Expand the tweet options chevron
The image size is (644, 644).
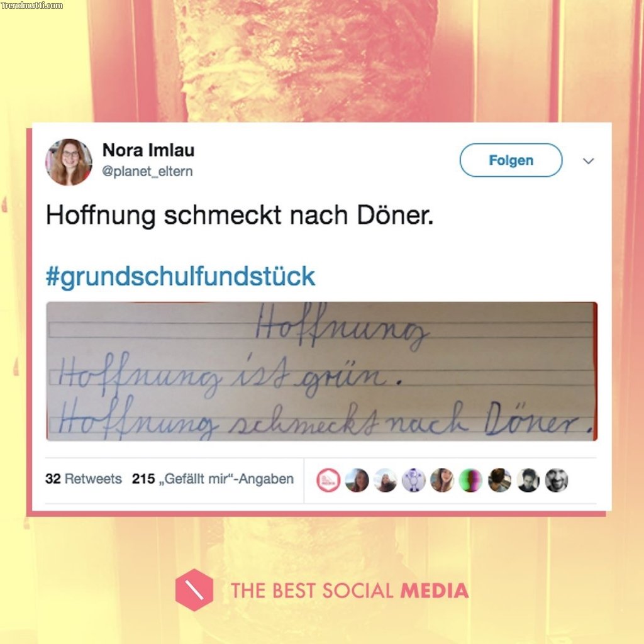click(x=589, y=160)
